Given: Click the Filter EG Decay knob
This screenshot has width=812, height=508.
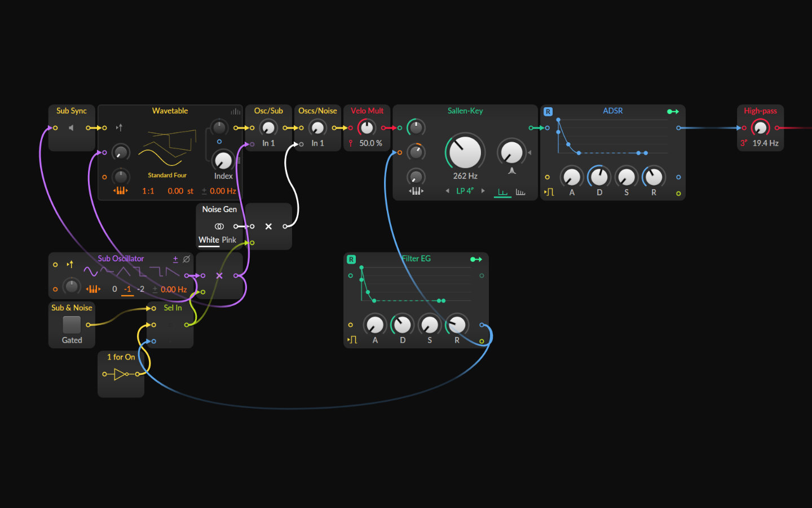Looking at the screenshot, I should [x=402, y=325].
